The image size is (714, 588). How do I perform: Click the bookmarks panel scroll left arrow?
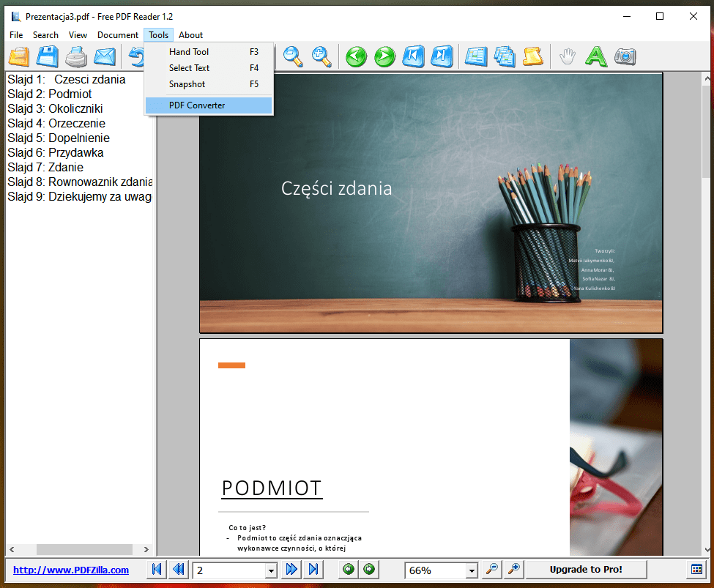[x=12, y=549]
